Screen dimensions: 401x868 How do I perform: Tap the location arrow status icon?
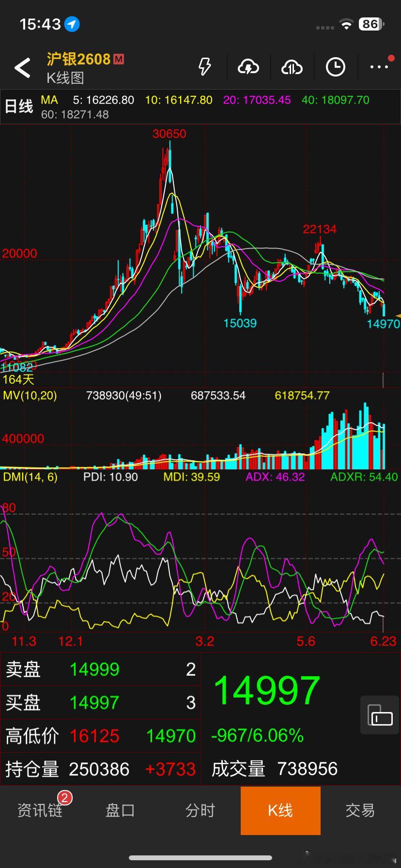coord(72,24)
